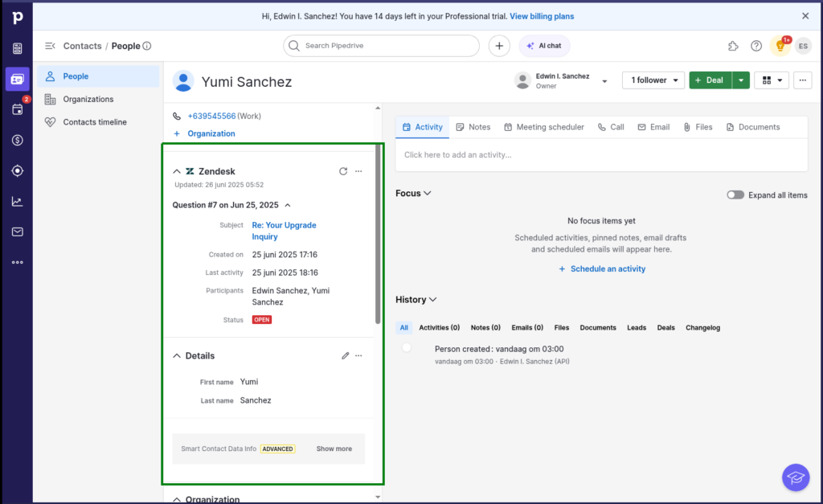Open the Meeting scheduler tab

[544, 127]
